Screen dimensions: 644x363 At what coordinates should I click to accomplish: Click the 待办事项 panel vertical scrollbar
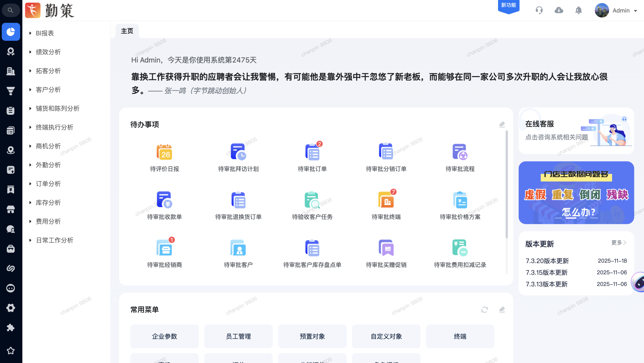tap(507, 184)
